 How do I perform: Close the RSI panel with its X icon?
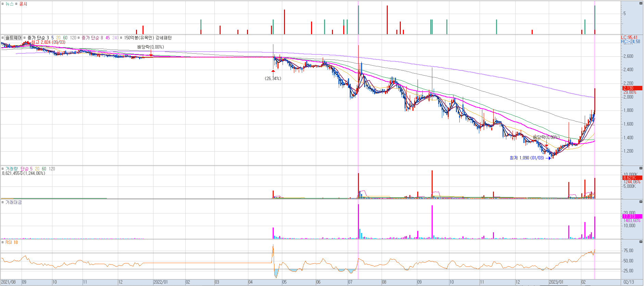pos(641,242)
